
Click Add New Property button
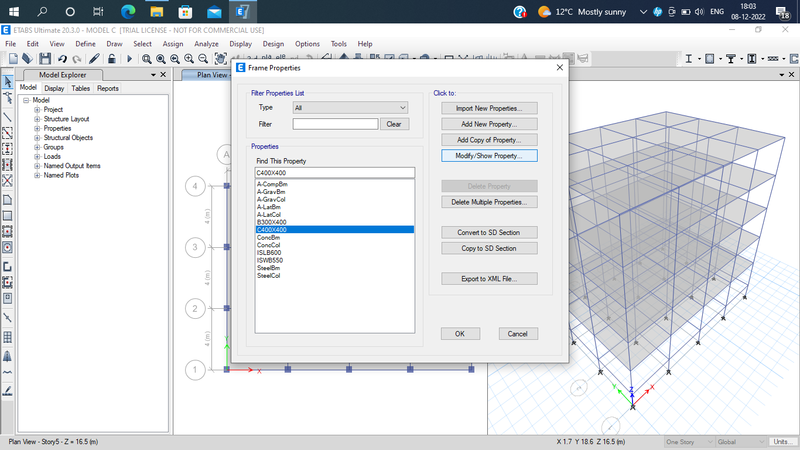[x=489, y=124]
